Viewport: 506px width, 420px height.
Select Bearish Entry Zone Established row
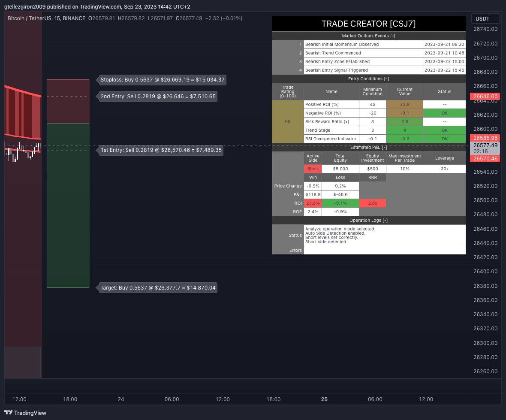pos(363,61)
